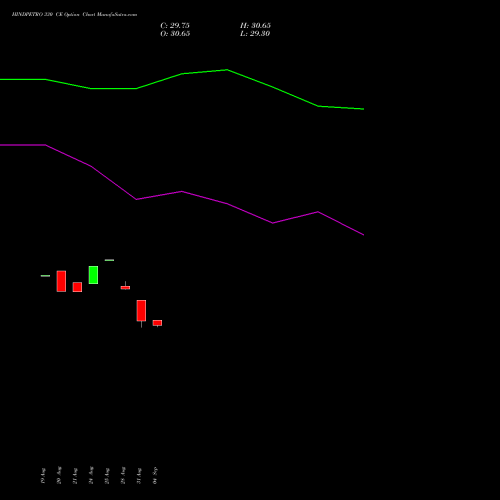Select the open value O: 30.65
This screenshot has height=500, width=500.
pos(175,33)
